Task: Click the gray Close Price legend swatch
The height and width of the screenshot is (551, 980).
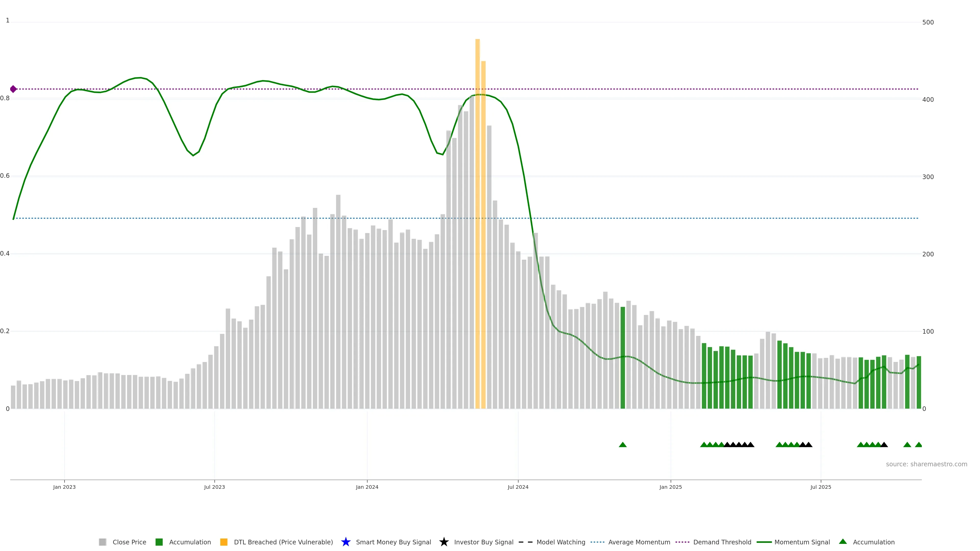Action: (x=102, y=542)
